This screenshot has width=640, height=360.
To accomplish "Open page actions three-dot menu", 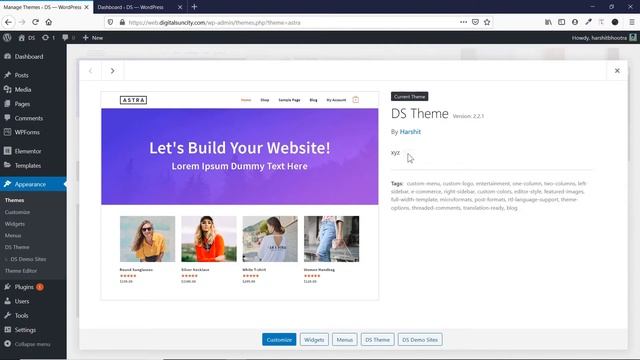I will pyautogui.click(x=463, y=22).
